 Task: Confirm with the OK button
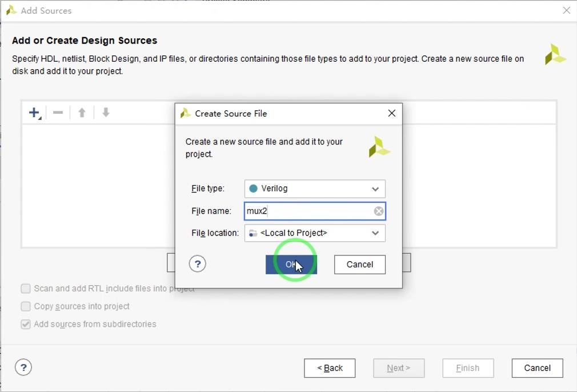pos(291,265)
